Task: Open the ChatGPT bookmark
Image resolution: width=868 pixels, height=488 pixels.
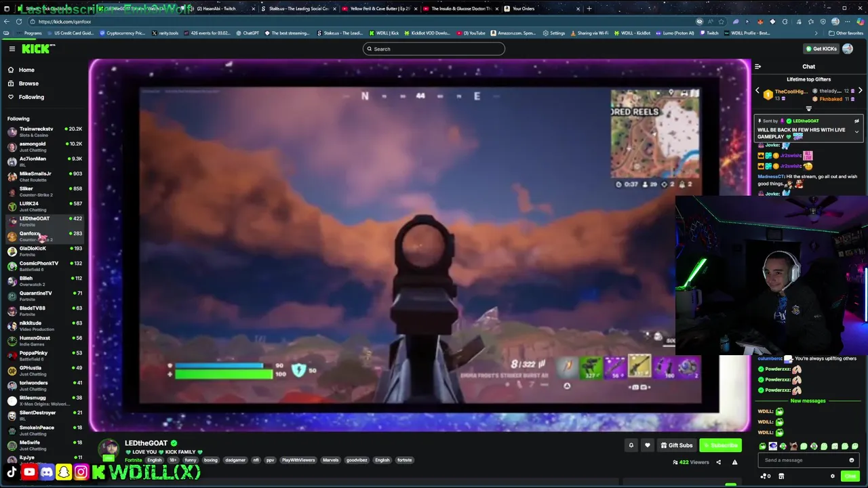Action: tap(248, 33)
